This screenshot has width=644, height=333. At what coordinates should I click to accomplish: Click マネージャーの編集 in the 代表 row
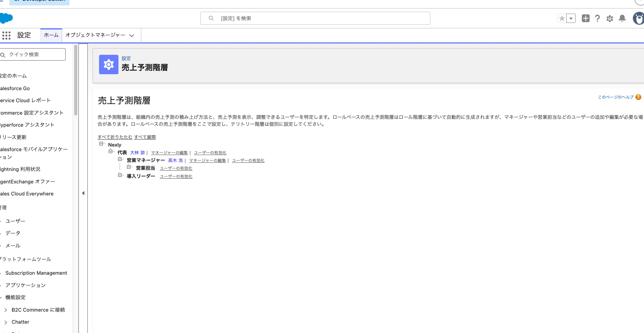pyautogui.click(x=169, y=153)
